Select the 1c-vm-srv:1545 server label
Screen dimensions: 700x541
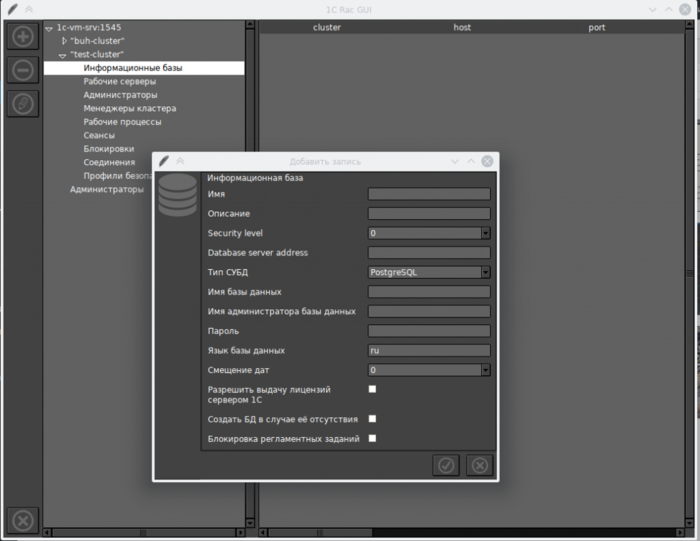89,27
